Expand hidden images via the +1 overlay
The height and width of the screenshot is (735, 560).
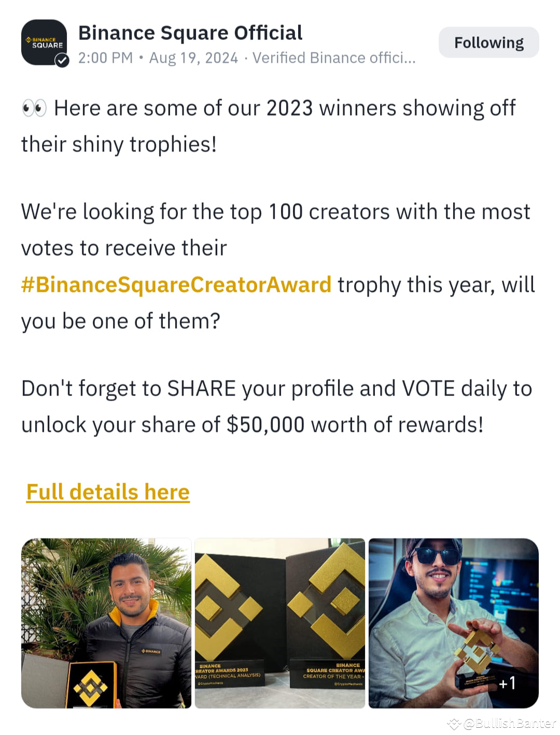(508, 683)
